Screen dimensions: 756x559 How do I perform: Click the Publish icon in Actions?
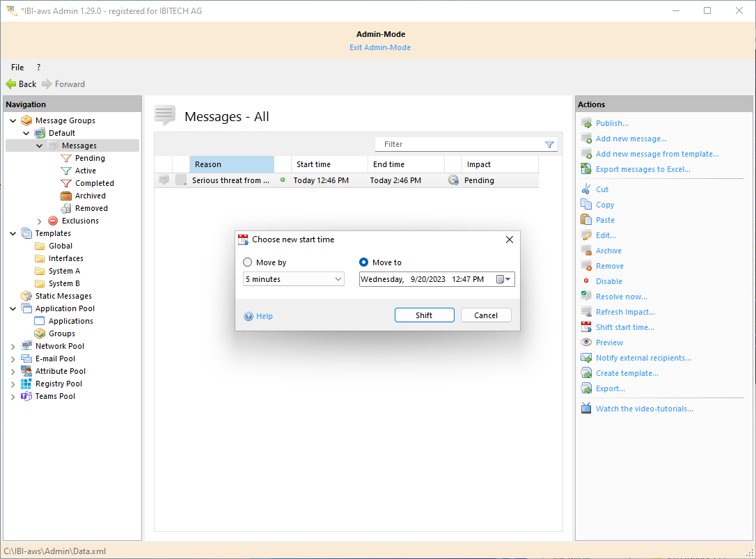[586, 123]
